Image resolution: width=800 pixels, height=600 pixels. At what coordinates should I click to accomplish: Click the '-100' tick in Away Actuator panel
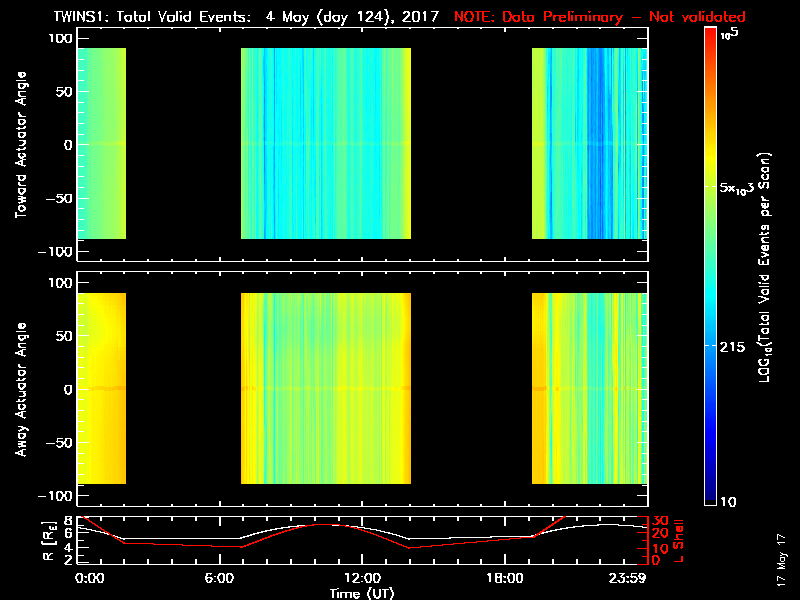click(56, 496)
